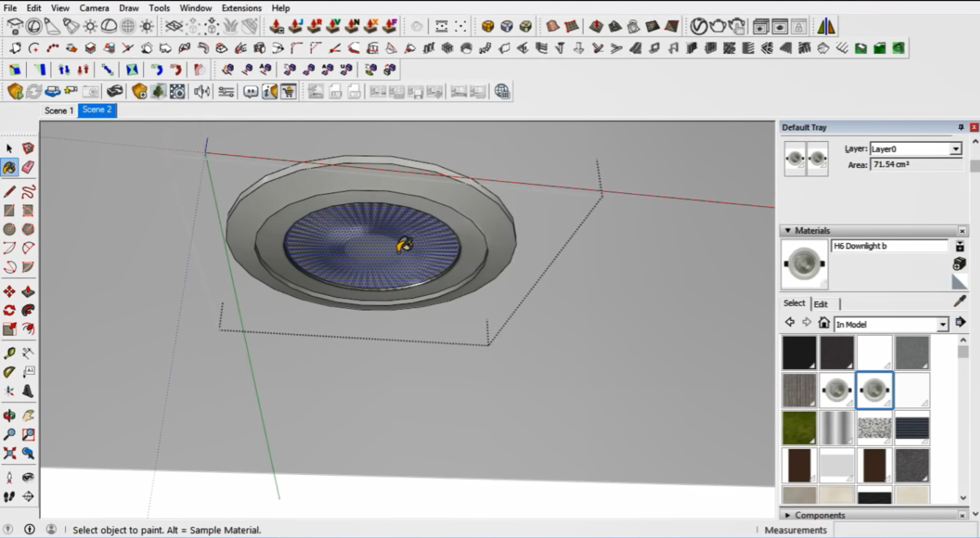Select the Freehand drawing tool
The height and width of the screenshot is (538, 980).
28,192
